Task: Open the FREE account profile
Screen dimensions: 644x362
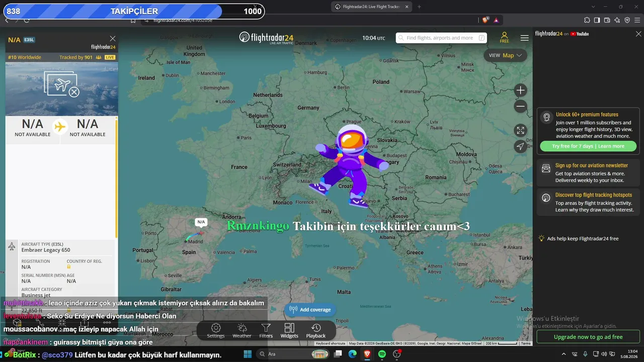Action: (504, 38)
